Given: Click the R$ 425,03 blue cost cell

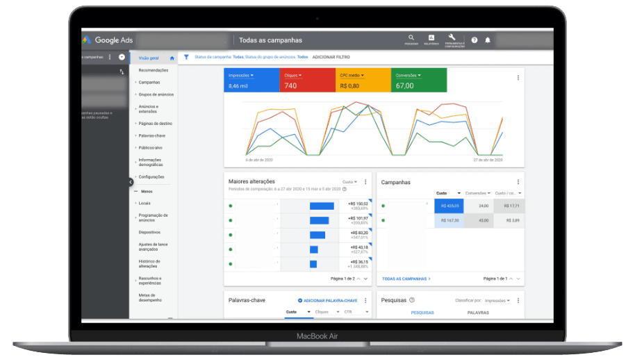Looking at the screenshot, I should pos(448,206).
